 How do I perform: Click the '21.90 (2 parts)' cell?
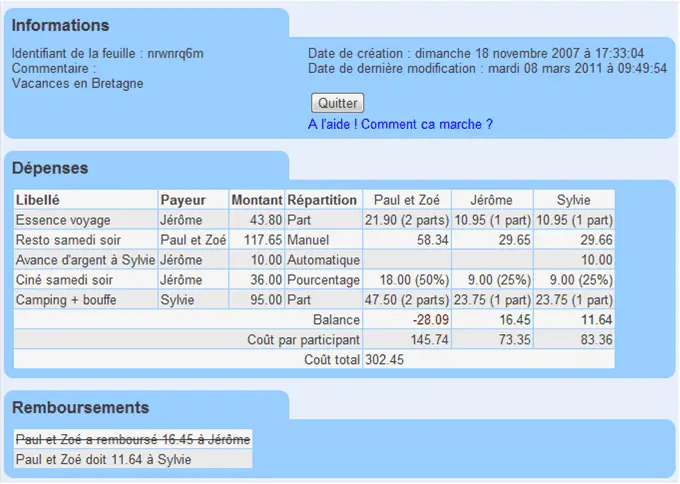pos(407,220)
